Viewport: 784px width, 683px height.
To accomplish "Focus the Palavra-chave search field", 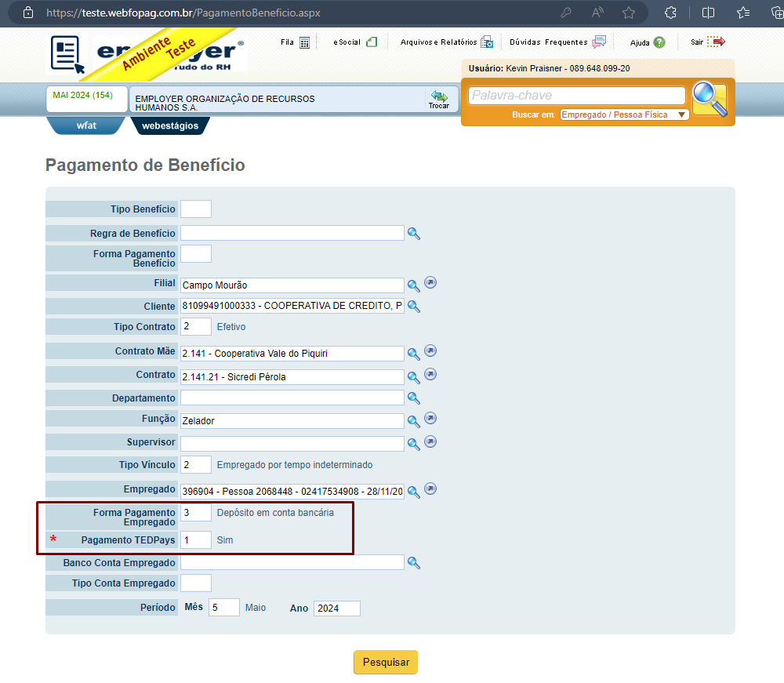I will (576, 96).
